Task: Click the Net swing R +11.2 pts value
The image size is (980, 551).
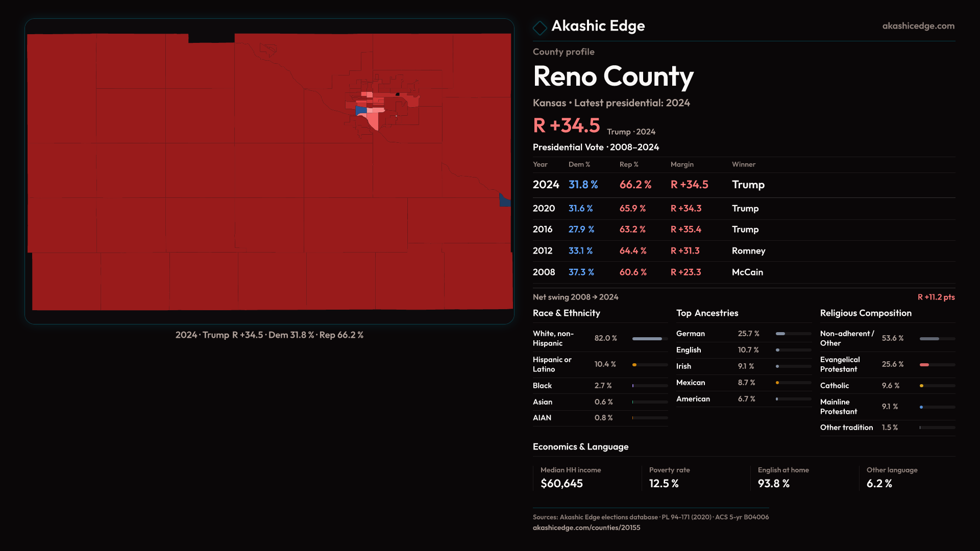Action: [936, 297]
